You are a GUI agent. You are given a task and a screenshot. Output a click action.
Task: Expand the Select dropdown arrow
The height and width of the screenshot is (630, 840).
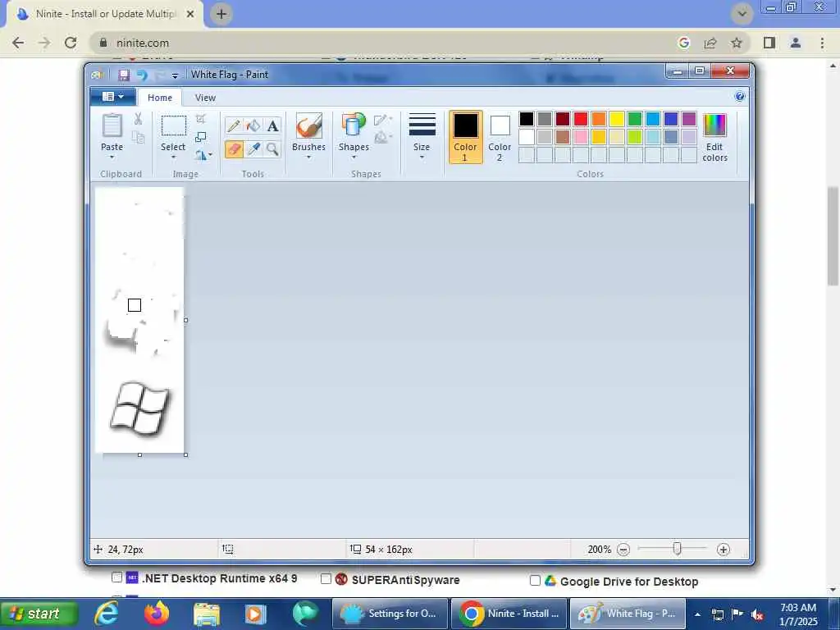(x=174, y=157)
